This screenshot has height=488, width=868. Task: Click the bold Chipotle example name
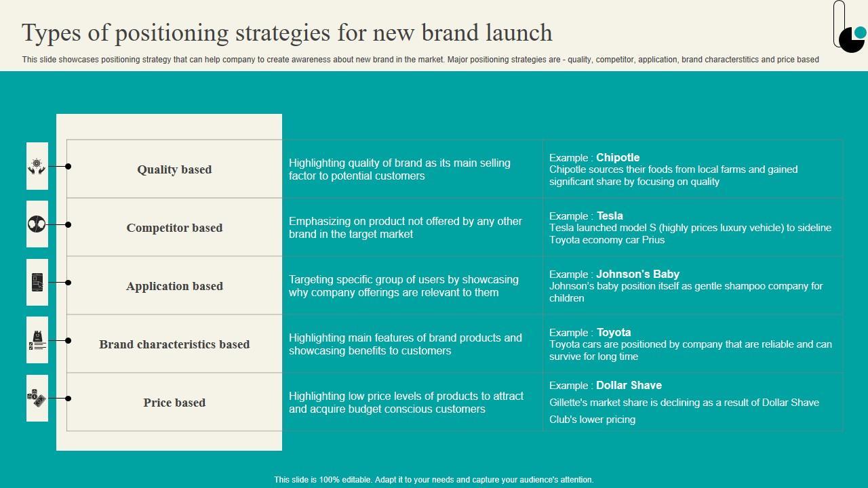(x=618, y=157)
